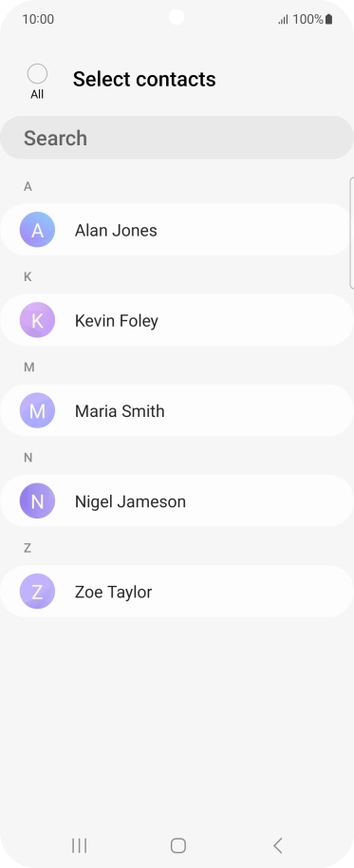Screen dimensions: 354x868
Task: Select contact Nigel Jameson
Action: pos(177,500)
